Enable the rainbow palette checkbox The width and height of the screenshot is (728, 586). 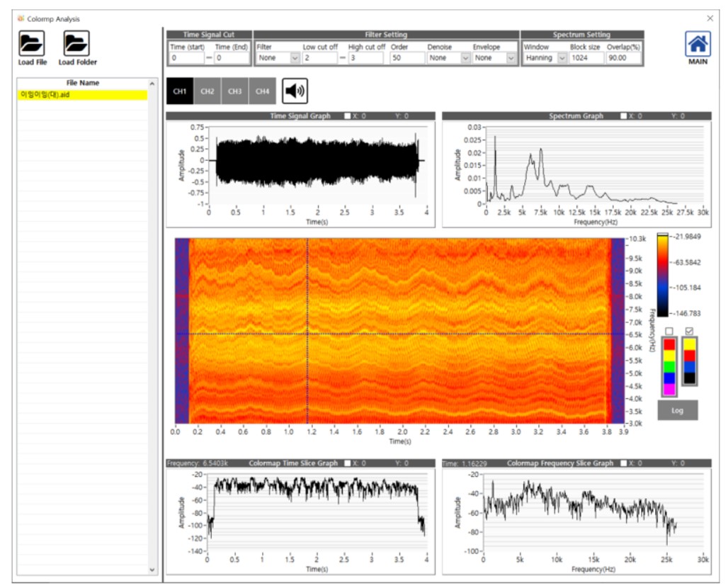(x=669, y=332)
